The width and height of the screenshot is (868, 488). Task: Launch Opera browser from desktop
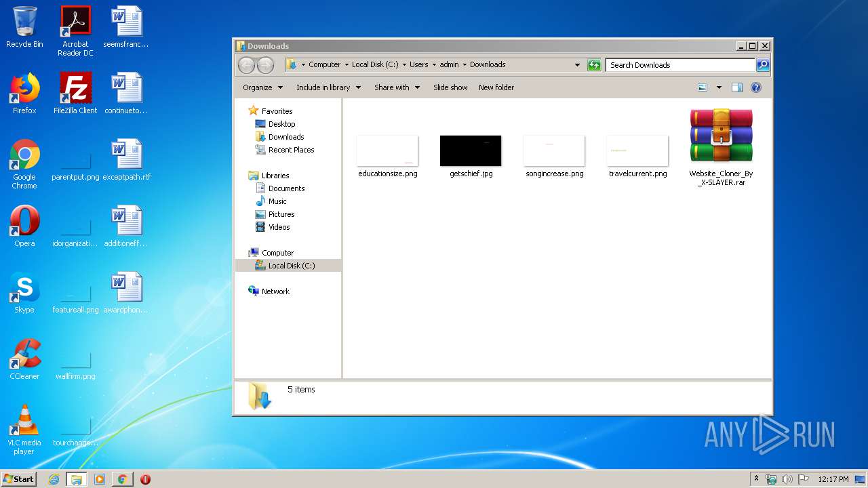coord(24,226)
